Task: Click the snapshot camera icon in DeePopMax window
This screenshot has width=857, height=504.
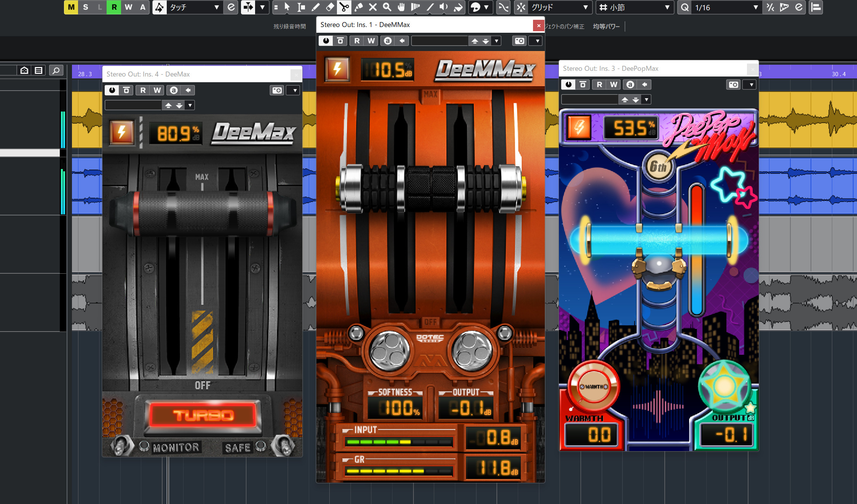Action: 734,85
